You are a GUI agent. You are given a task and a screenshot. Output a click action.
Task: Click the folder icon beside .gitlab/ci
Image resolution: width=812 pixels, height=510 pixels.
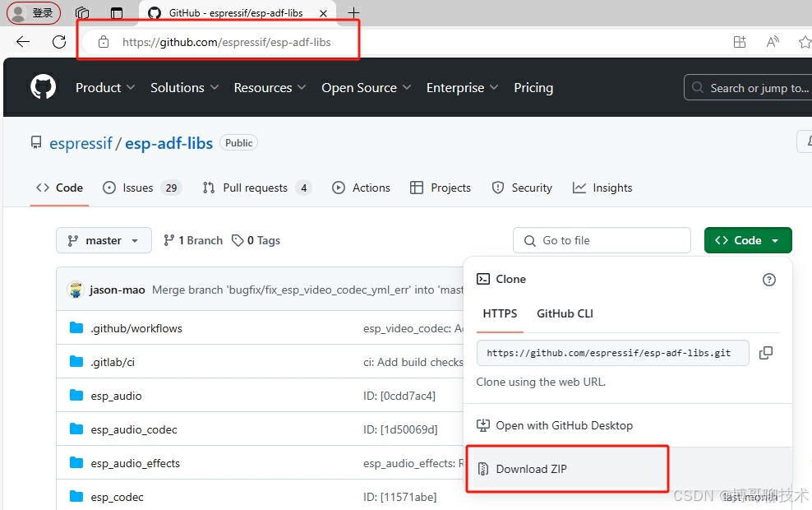click(76, 362)
